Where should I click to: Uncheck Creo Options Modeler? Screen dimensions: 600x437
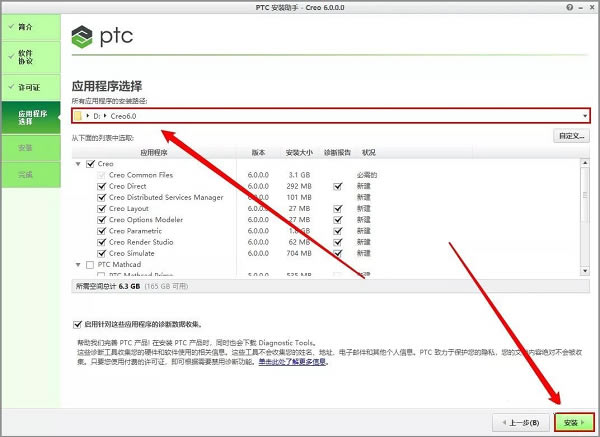click(x=101, y=220)
